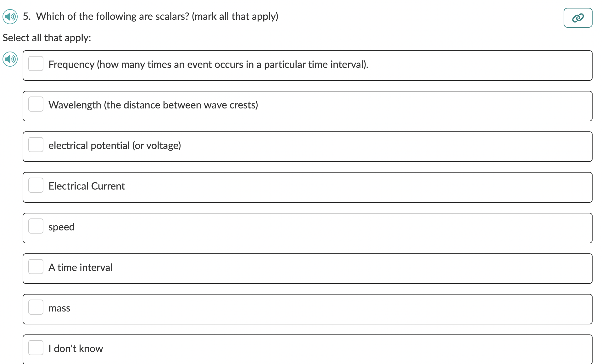Check the Wavelength answer checkbox
Image resolution: width=602 pixels, height=364 pixels.
[36, 104]
